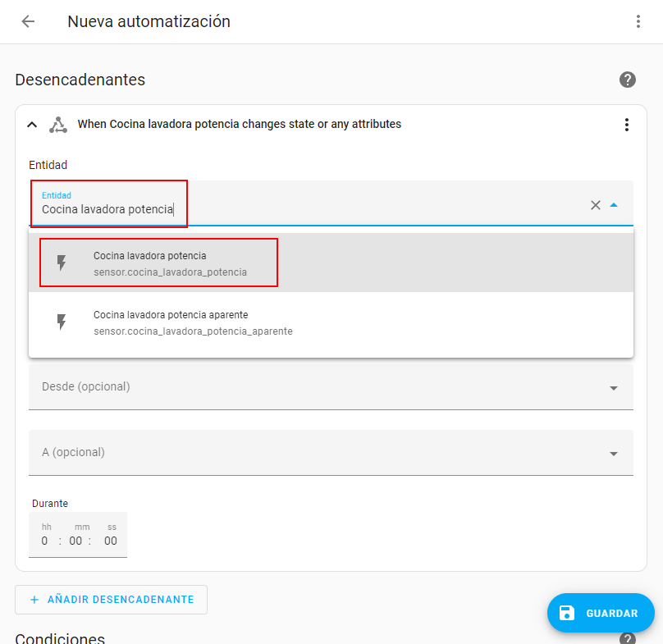
Task: Open help for Desencadenantes section
Action: (628, 80)
